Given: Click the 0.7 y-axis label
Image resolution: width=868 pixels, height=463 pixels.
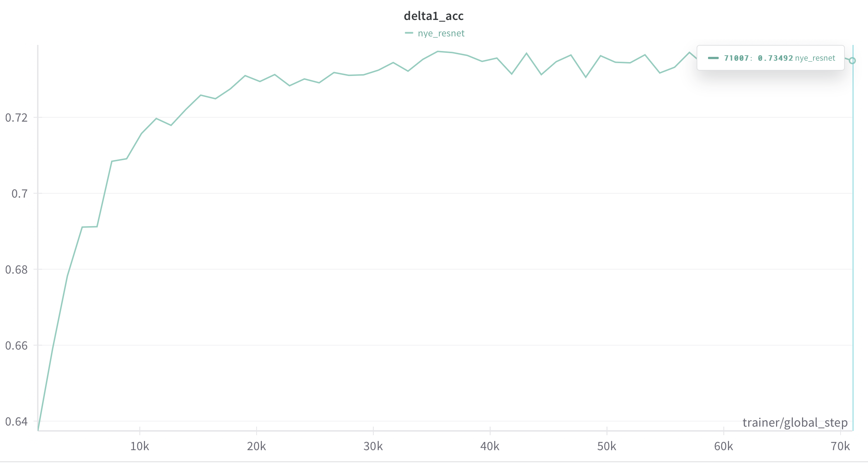Looking at the screenshot, I should [20, 193].
